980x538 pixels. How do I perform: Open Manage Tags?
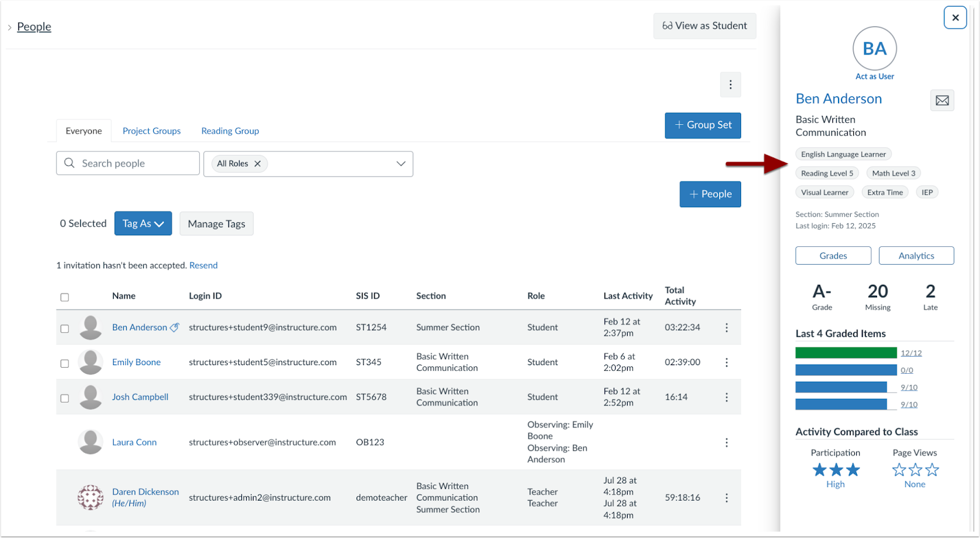(x=216, y=224)
